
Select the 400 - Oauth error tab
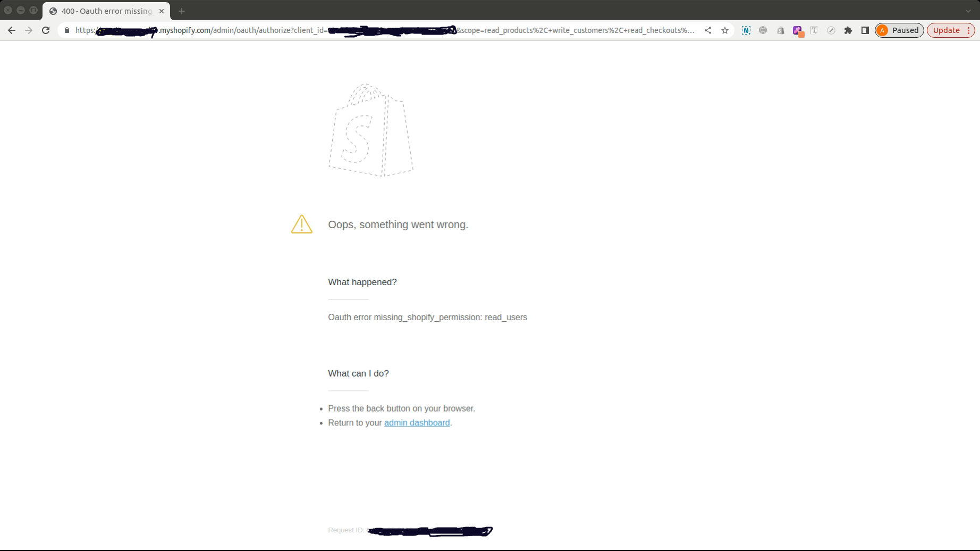(106, 11)
